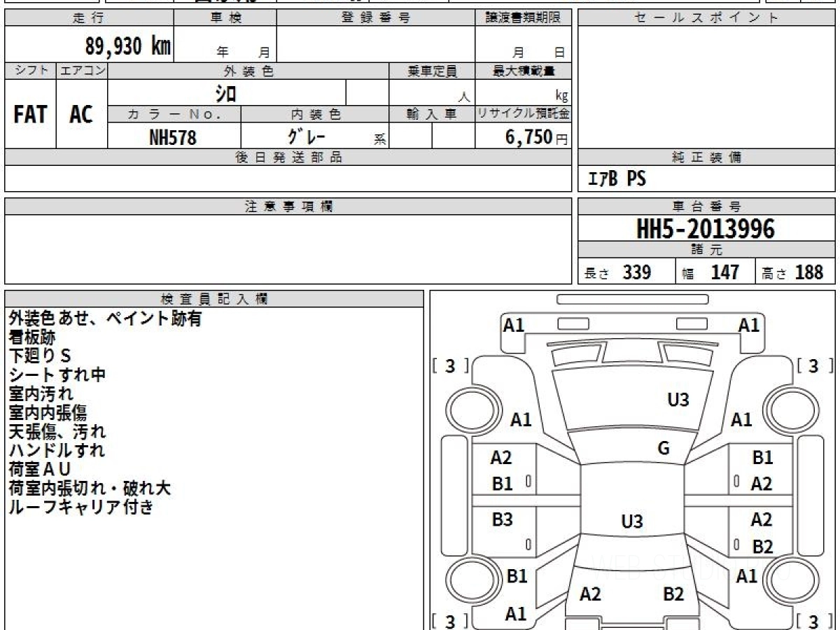This screenshot has width=840, height=630.
Task: Click the 89,930 km mileage value
Action: [127, 46]
